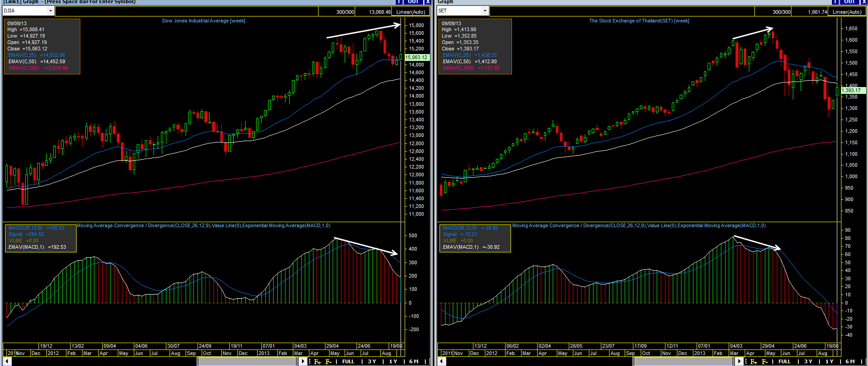Open the DJIA symbol dropdown

pos(50,11)
